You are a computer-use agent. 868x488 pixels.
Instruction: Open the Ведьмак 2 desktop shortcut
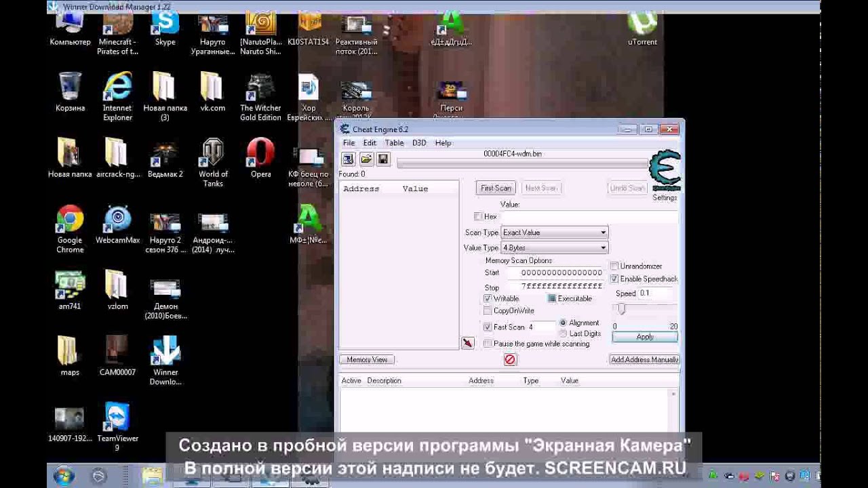165,159
